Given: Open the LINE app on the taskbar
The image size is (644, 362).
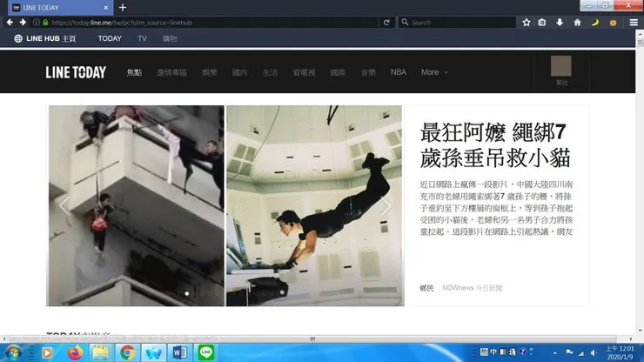Looking at the screenshot, I should [205, 352].
